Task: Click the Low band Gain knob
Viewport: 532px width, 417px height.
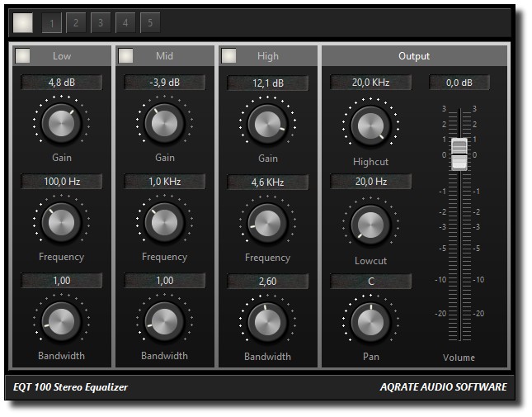Action: [61, 123]
